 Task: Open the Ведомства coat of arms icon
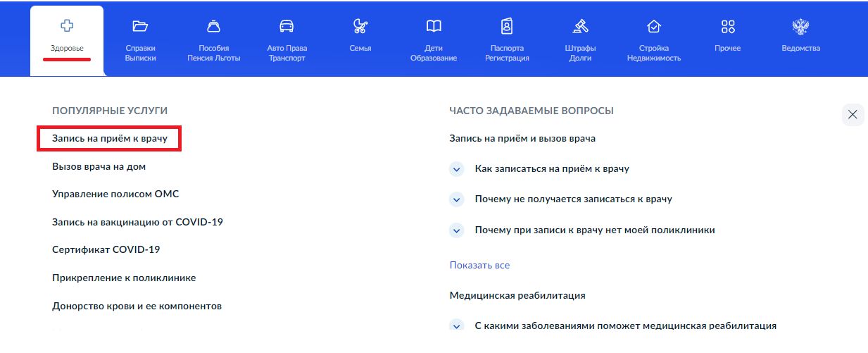pos(800,27)
